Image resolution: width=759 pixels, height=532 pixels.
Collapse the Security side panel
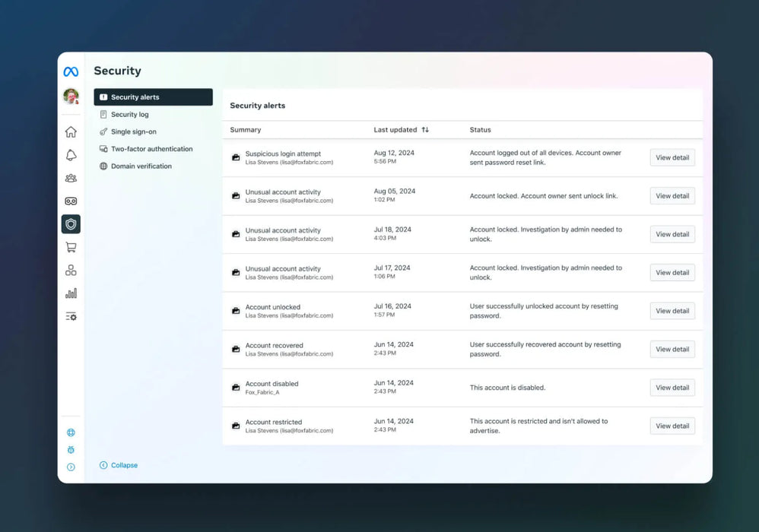pos(119,465)
